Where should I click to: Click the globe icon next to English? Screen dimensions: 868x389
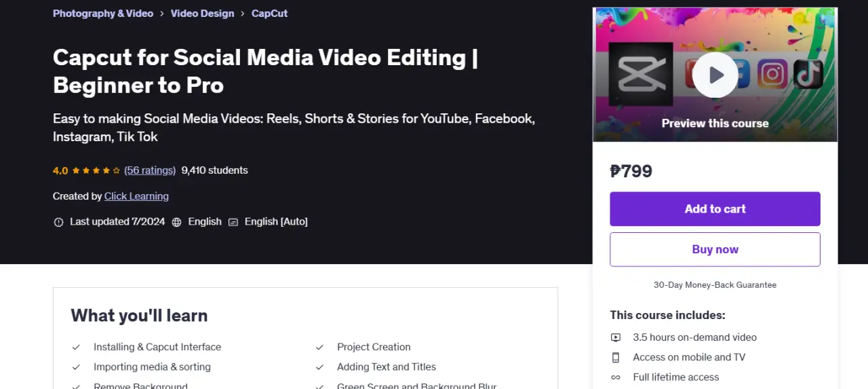point(176,222)
